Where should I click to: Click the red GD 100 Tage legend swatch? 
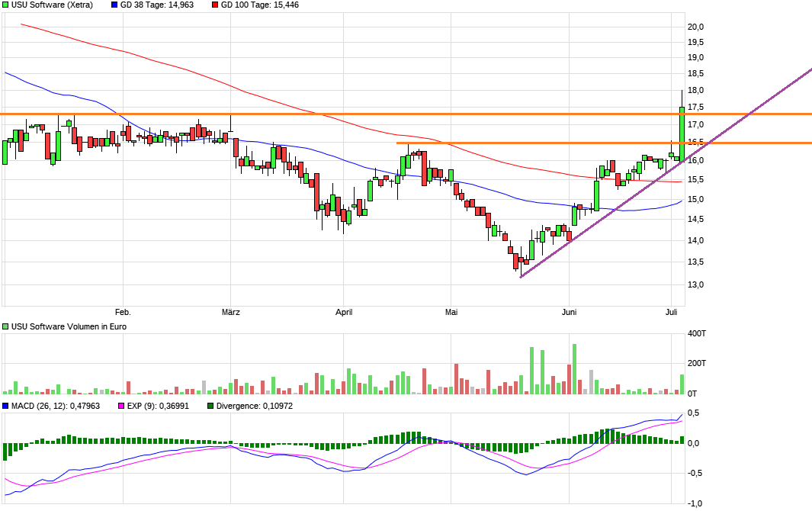click(x=215, y=5)
